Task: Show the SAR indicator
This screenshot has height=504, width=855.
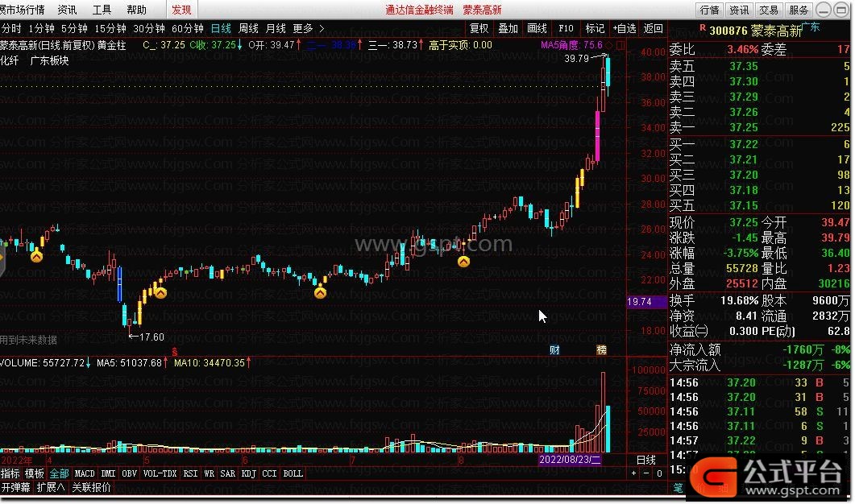Action: pyautogui.click(x=227, y=473)
